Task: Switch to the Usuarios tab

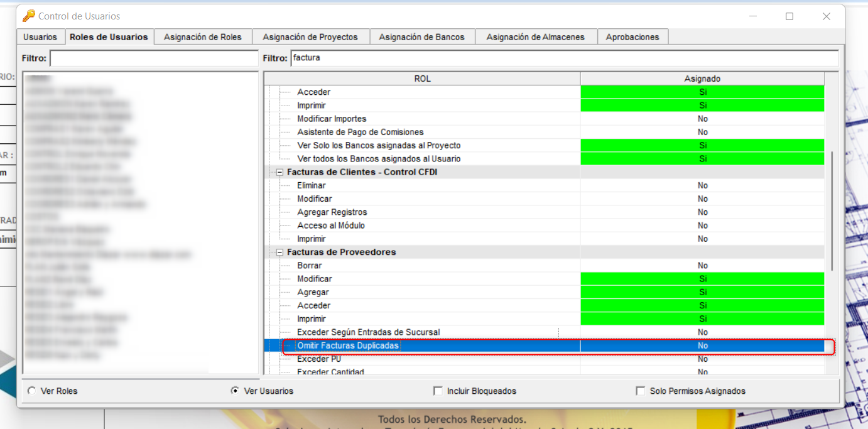Action: (x=40, y=36)
